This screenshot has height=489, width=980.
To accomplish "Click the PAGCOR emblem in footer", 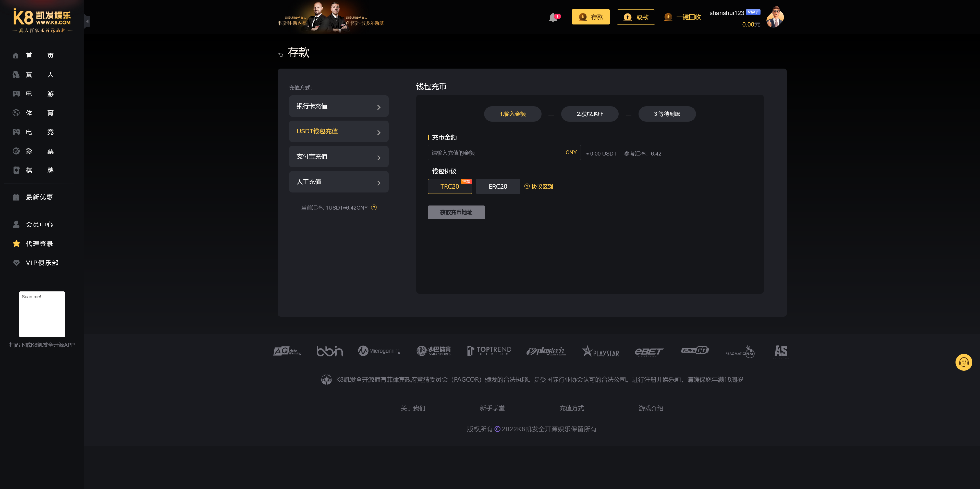I will coord(326,379).
